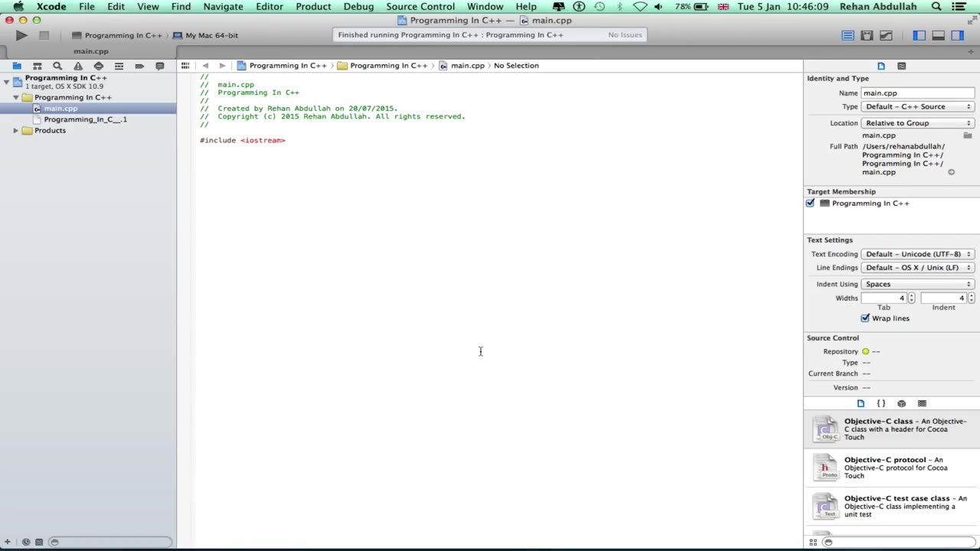Show the File Template library
Screen dimensions: 980x551
point(861,403)
